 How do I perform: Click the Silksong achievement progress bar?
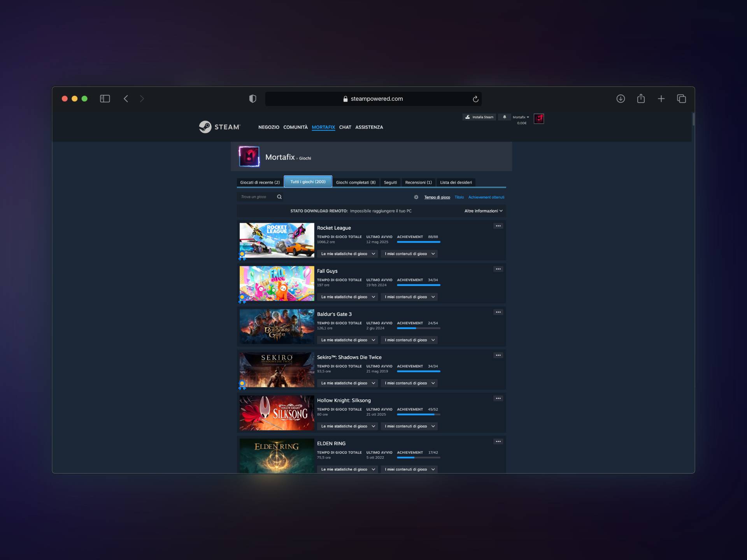click(419, 415)
